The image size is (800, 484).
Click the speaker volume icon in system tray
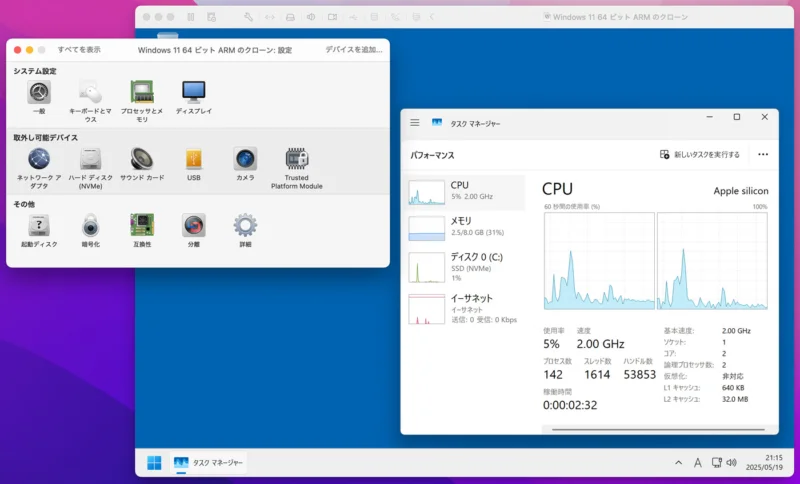click(731, 463)
